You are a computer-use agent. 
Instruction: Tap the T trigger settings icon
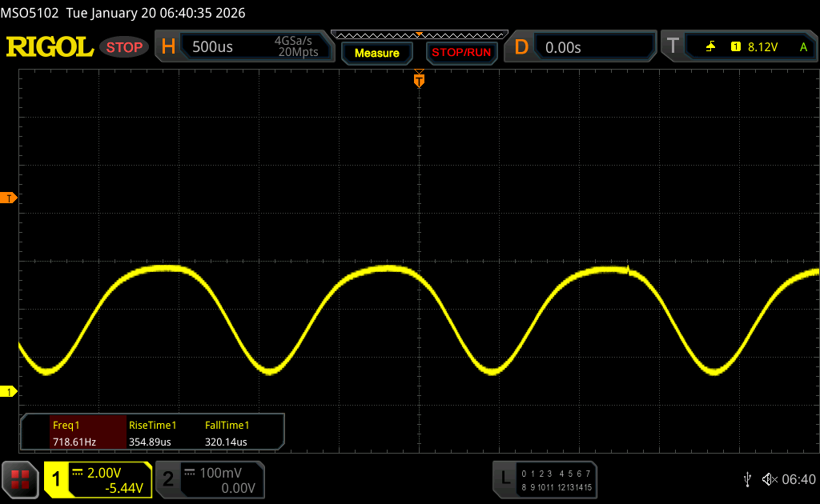pos(673,47)
